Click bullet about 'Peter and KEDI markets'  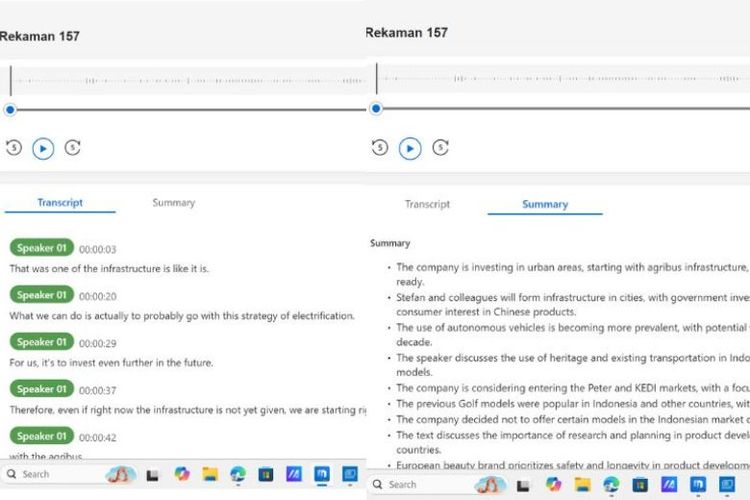573,388
